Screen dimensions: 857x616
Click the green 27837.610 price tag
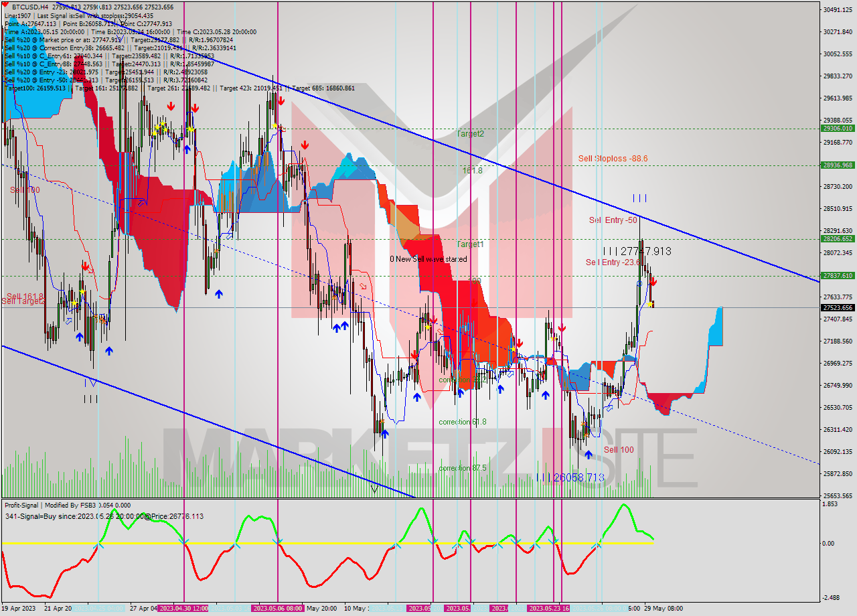837,275
